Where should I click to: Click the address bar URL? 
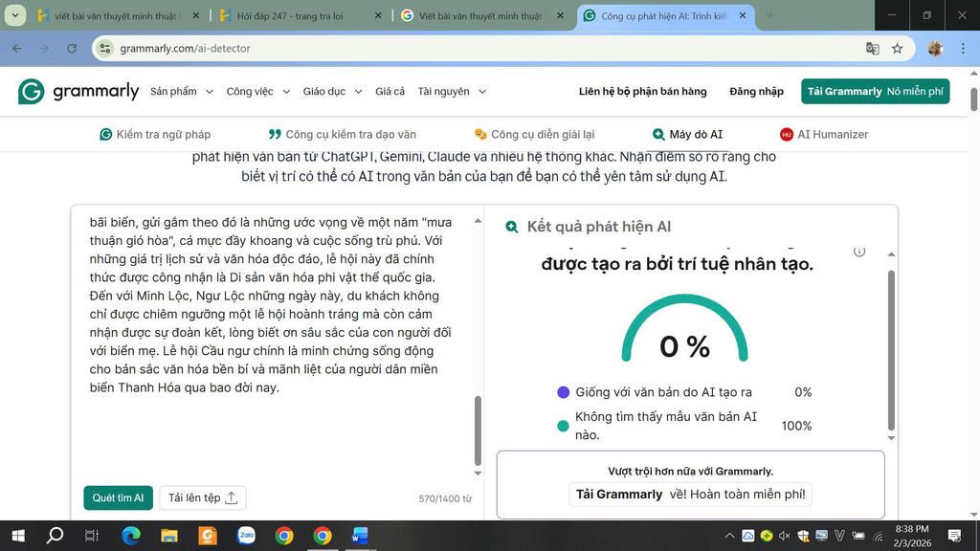[x=185, y=48]
